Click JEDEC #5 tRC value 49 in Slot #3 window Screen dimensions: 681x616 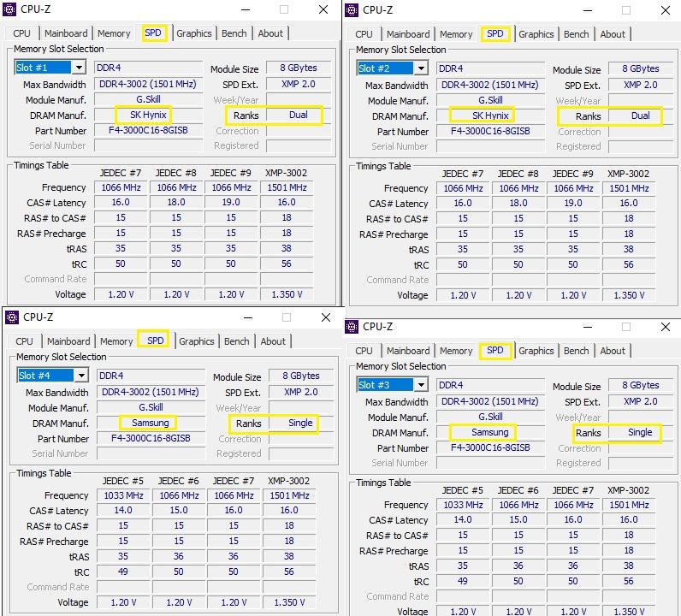click(463, 581)
